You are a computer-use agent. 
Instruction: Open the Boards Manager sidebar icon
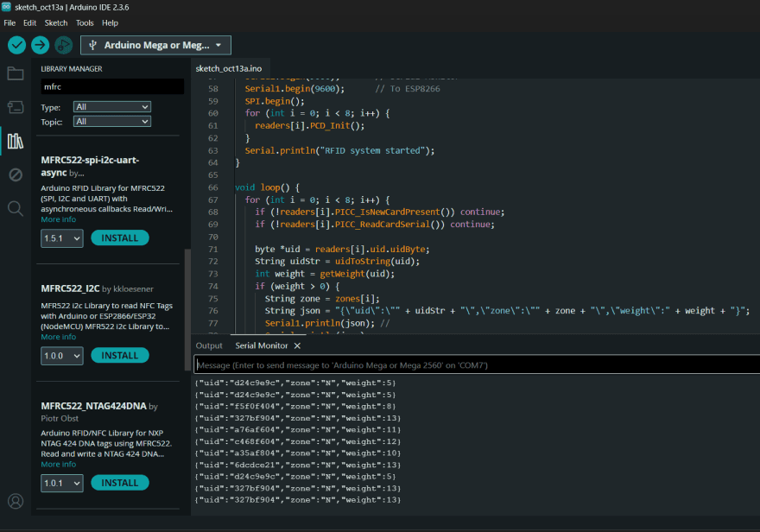pos(16,107)
